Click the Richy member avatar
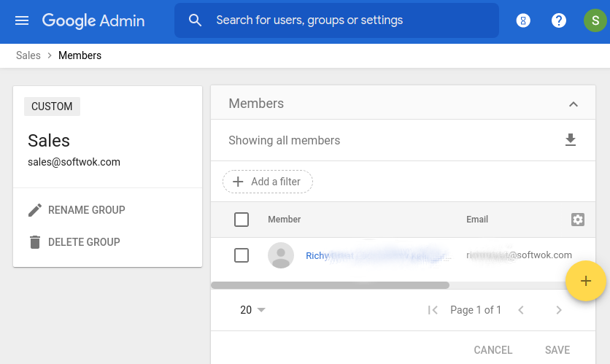Viewport: 610px width, 364px height. coord(281,255)
